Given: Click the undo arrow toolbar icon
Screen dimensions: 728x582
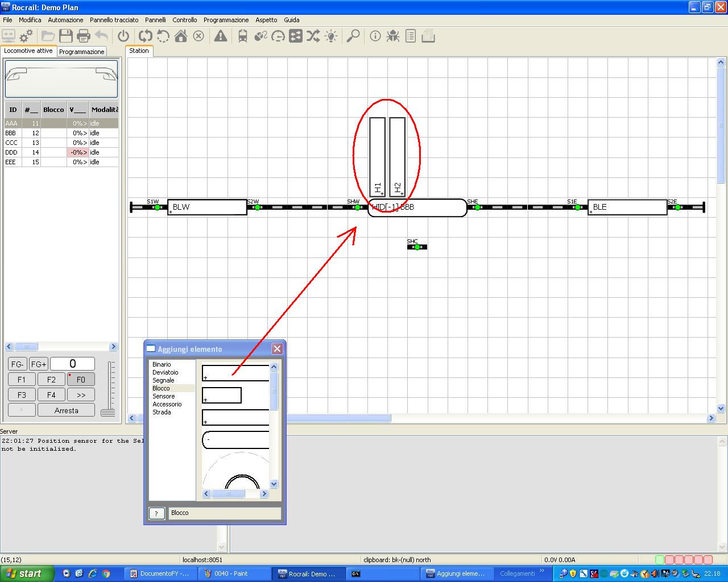Looking at the screenshot, I should (x=101, y=36).
